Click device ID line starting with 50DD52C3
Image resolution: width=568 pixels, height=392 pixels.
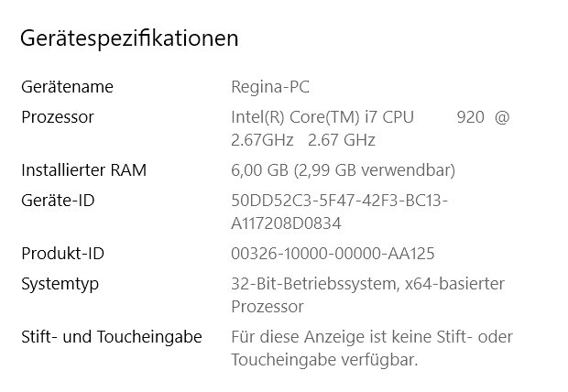click(339, 201)
